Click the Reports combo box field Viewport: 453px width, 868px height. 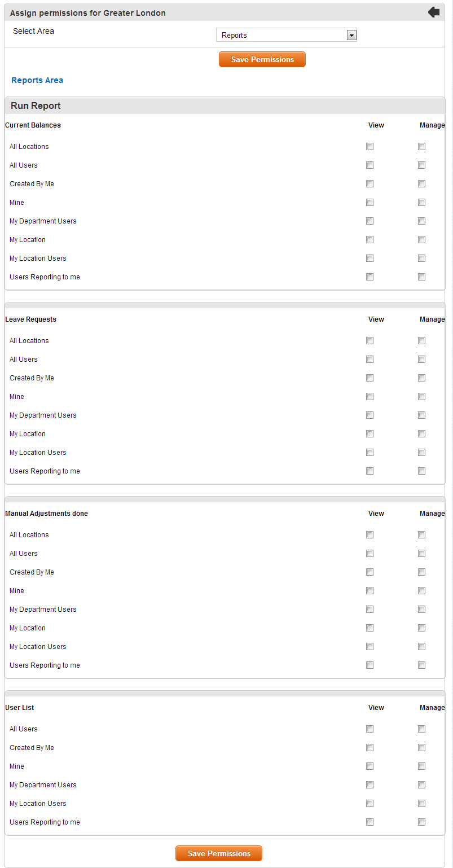pos(287,35)
